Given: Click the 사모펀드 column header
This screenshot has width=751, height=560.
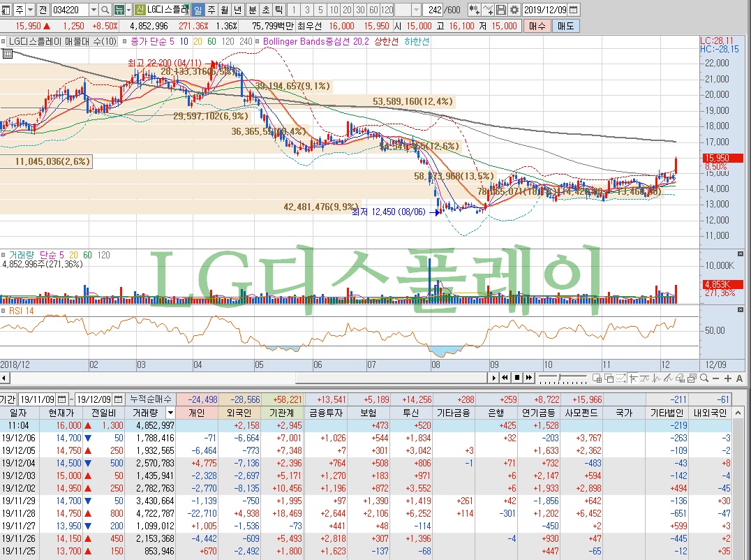Looking at the screenshot, I should 581,413.
